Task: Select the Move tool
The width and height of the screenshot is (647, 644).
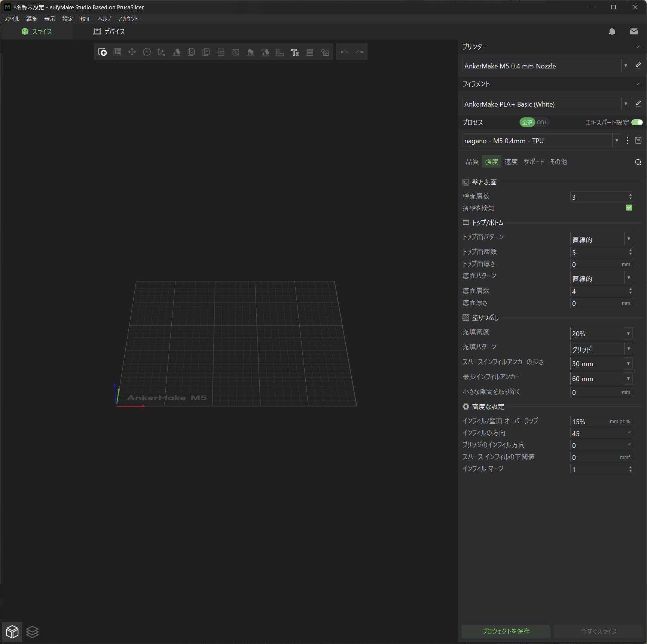Action: coord(132,52)
